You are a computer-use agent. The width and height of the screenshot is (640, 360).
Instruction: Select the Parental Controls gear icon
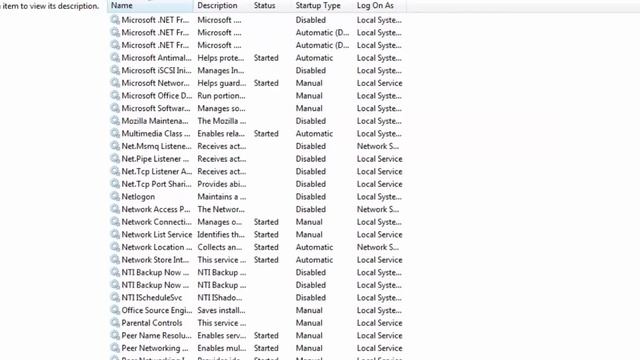[115, 323]
